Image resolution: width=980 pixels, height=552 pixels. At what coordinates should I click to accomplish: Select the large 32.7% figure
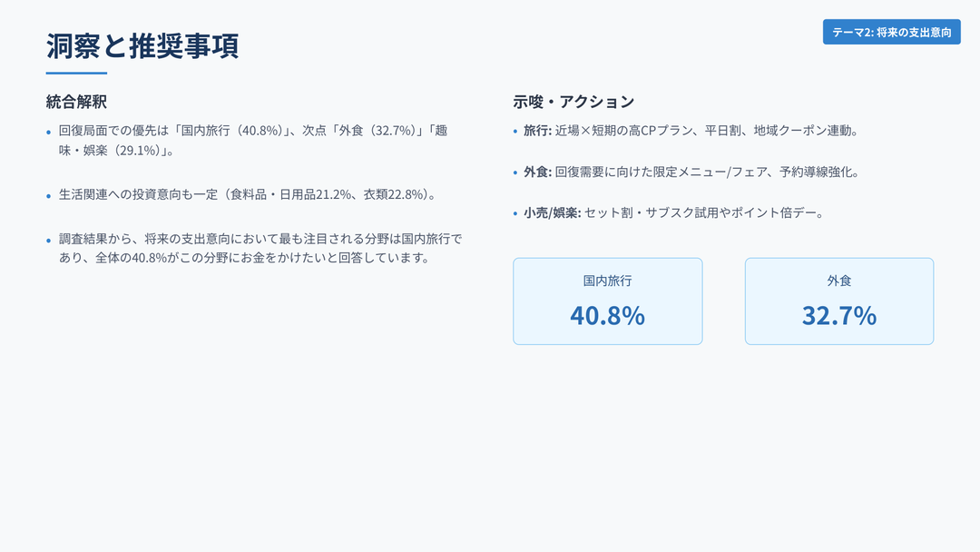coord(839,315)
